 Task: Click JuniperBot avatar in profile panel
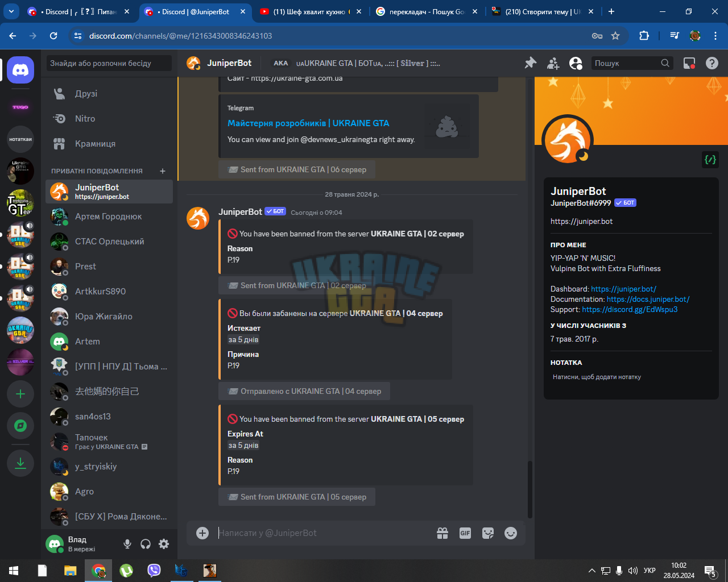[568, 140]
